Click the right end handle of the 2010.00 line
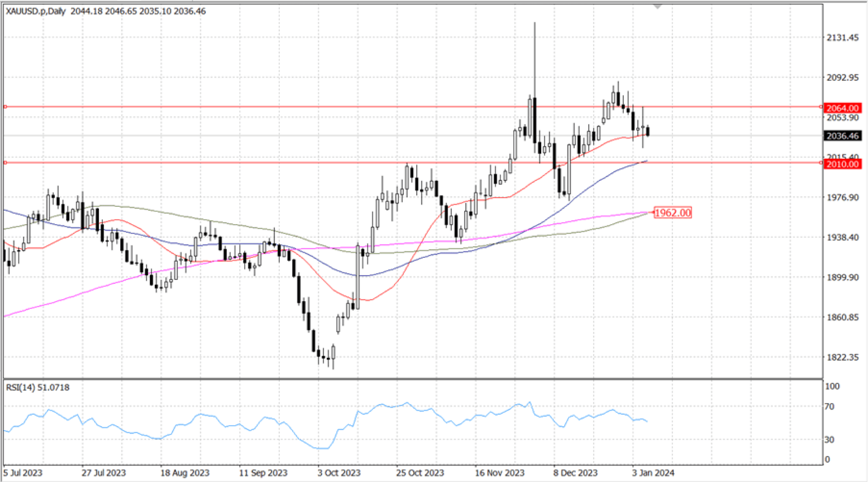The height and width of the screenshot is (482, 868). [x=821, y=163]
